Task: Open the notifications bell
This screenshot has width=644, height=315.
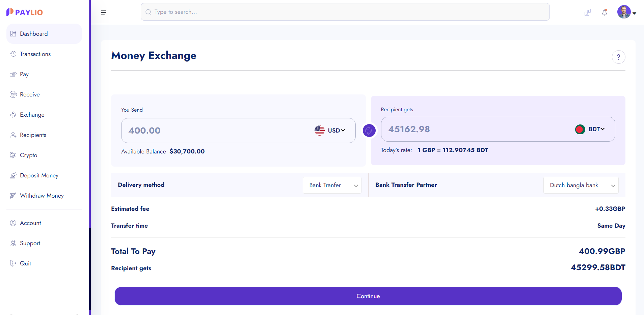Action: tap(605, 12)
